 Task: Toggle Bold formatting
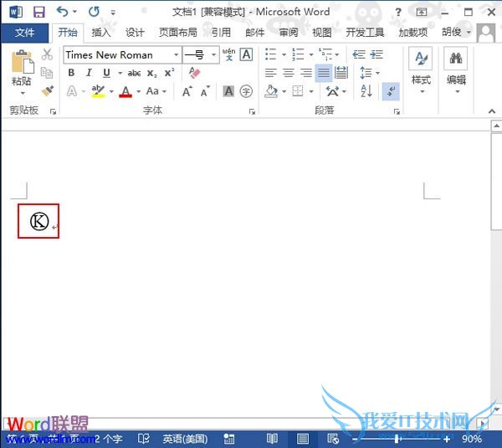[x=72, y=74]
